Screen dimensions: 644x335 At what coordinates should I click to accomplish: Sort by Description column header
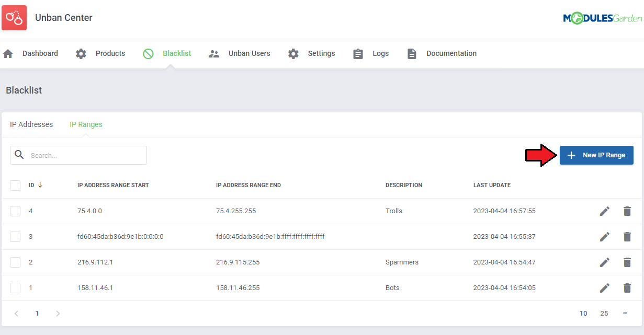(x=404, y=185)
